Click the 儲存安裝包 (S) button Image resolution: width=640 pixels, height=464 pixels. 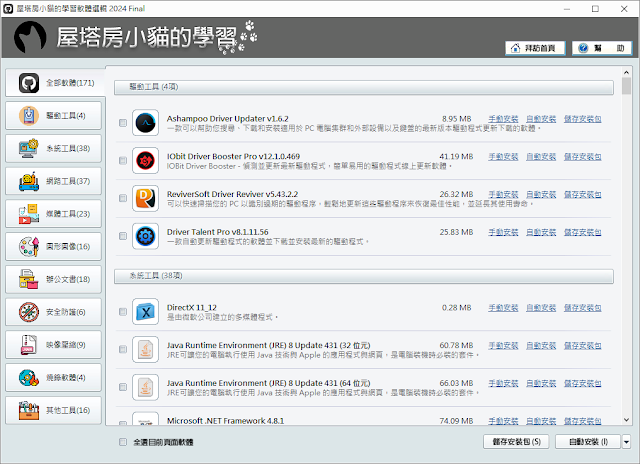tap(516, 442)
